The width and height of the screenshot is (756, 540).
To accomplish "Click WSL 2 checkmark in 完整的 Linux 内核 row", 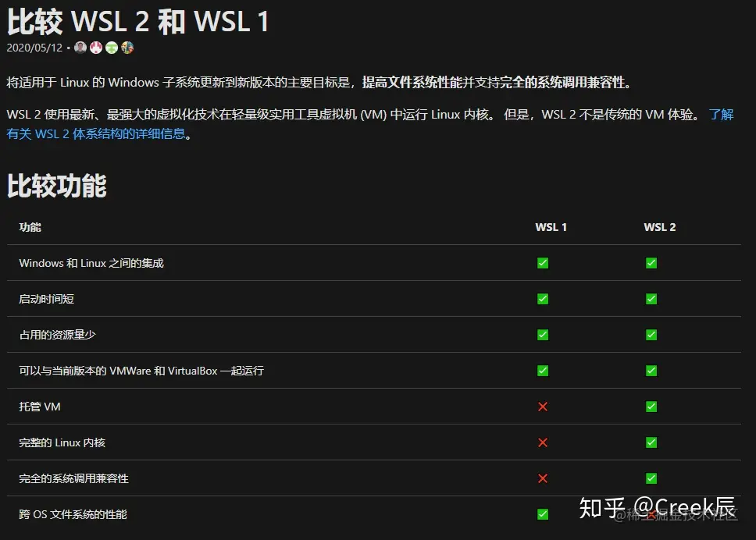I will (651, 442).
